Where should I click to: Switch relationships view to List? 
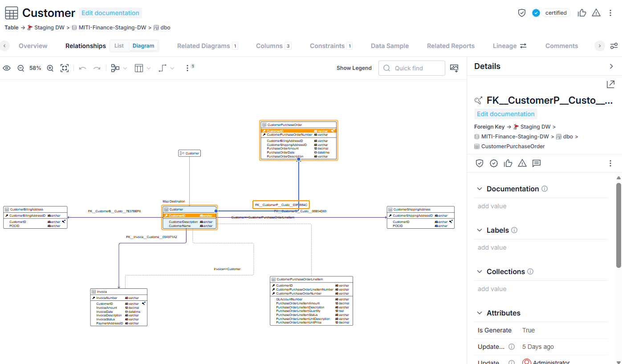[119, 46]
